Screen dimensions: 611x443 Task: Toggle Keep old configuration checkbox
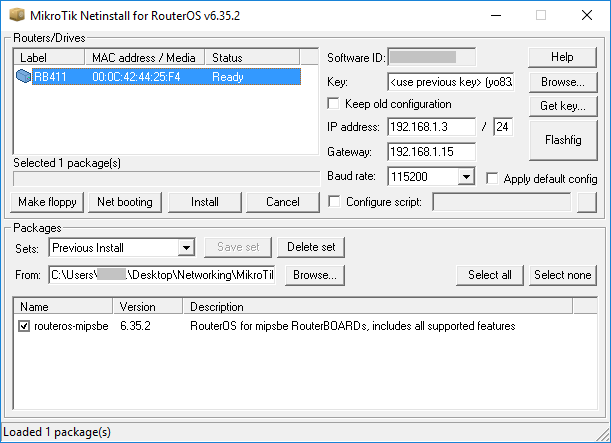[334, 104]
